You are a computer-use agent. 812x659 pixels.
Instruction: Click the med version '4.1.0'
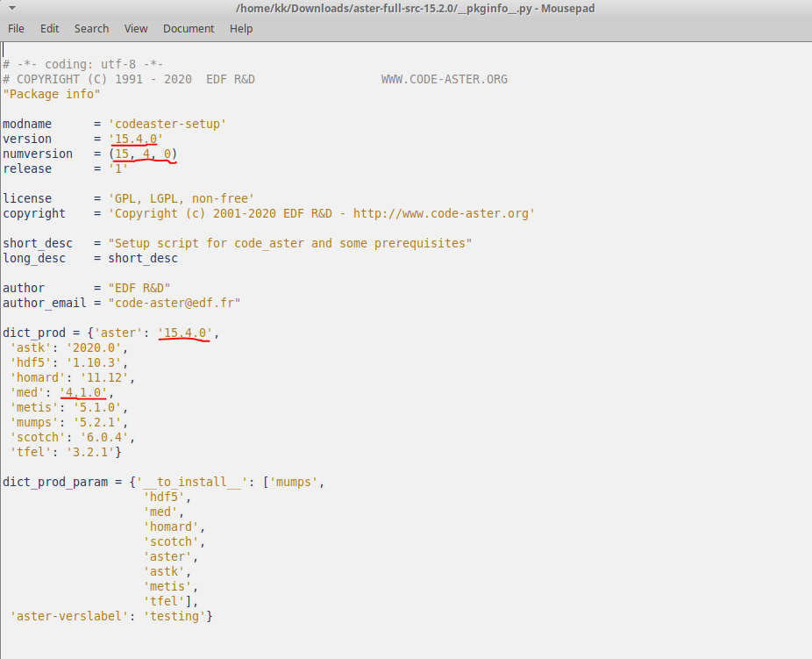83,392
